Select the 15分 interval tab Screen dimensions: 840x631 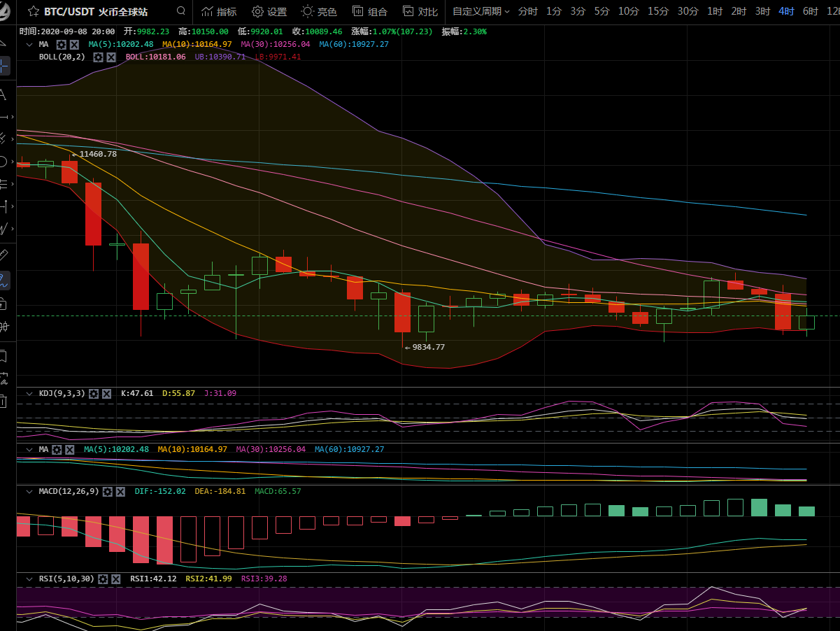click(657, 12)
